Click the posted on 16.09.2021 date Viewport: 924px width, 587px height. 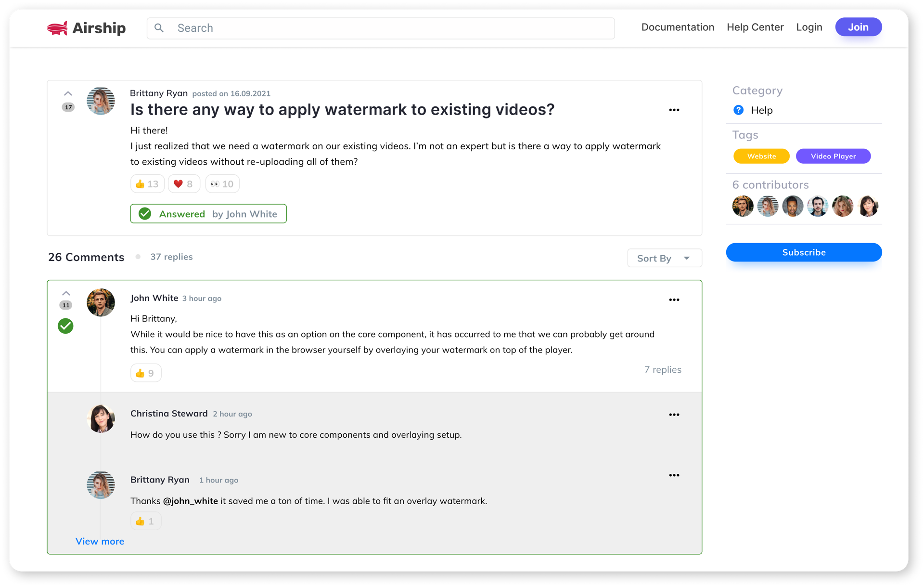pos(231,94)
